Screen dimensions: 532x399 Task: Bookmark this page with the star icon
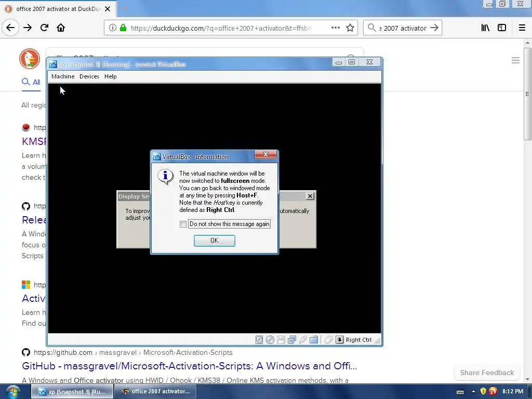350,28
